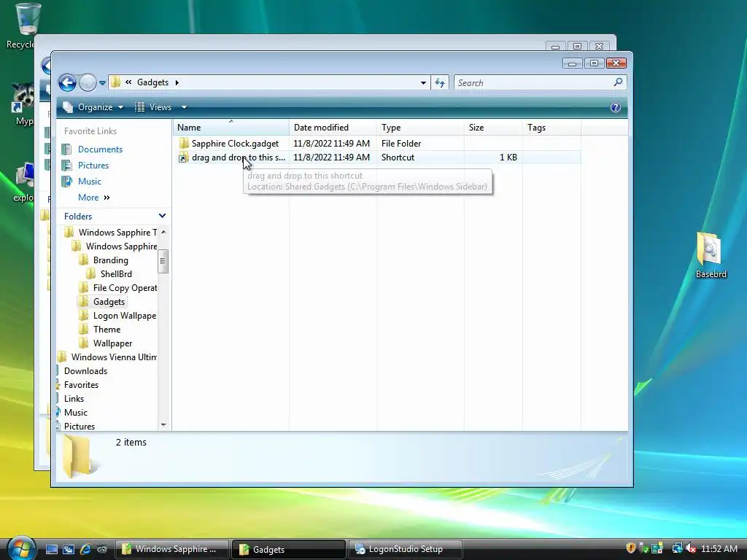Click the magnifier search icon

[x=618, y=82]
